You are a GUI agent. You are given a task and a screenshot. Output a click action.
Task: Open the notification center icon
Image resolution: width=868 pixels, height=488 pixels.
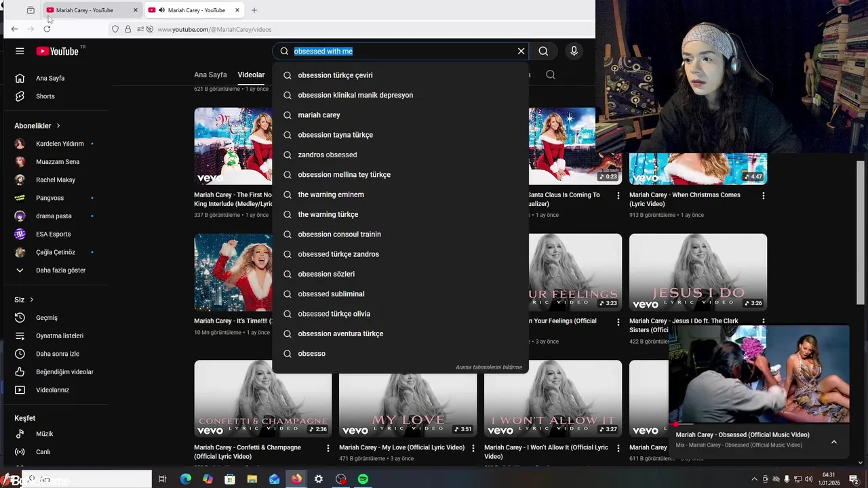pos(854,479)
